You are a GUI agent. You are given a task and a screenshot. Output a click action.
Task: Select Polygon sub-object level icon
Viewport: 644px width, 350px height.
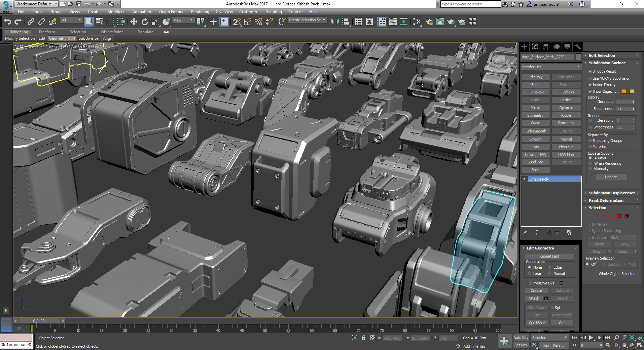(619, 216)
